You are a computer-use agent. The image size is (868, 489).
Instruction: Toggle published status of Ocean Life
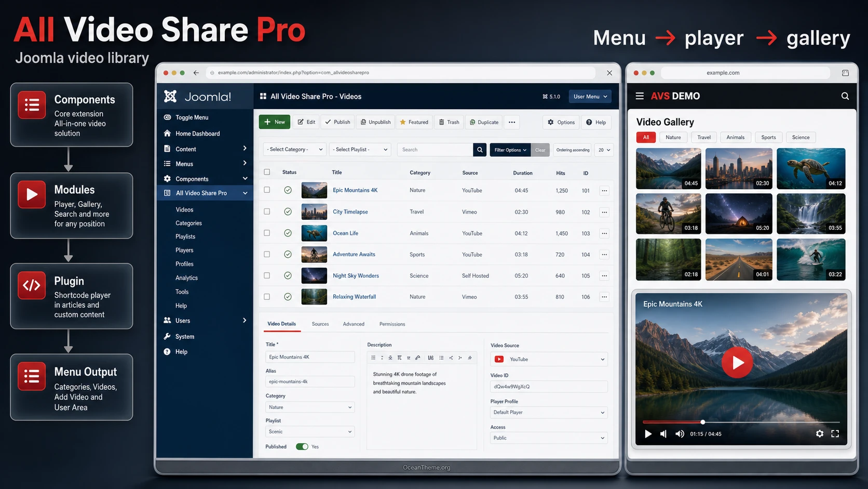288,233
